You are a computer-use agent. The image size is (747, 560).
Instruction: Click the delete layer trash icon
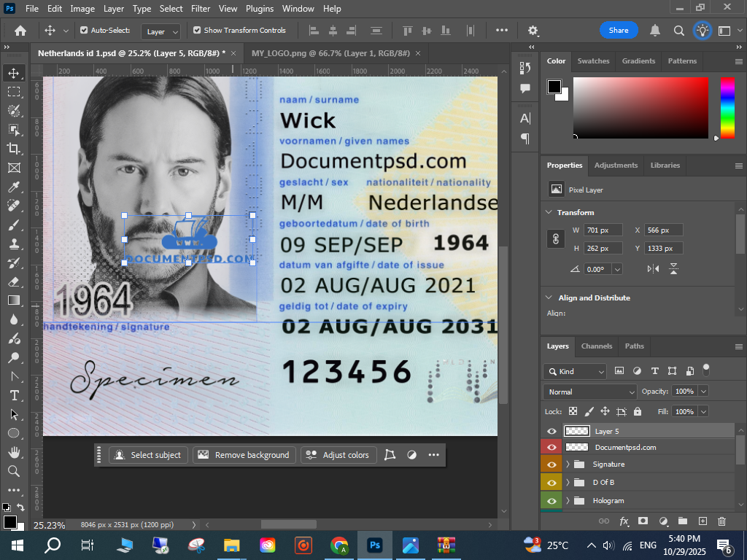(721, 521)
